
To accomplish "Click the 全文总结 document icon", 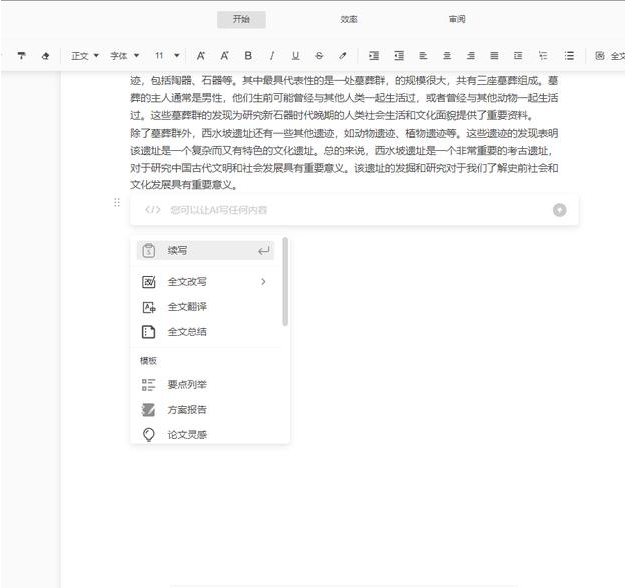I will (x=149, y=332).
